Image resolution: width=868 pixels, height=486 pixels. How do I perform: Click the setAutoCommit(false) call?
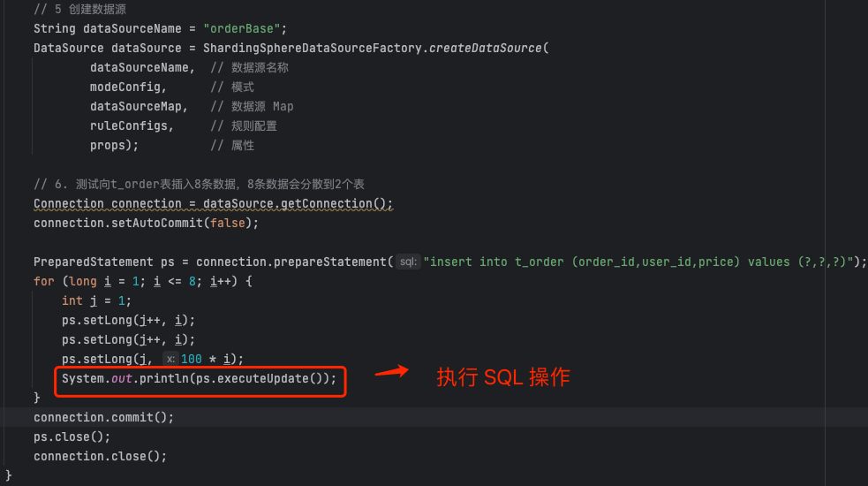(184, 223)
